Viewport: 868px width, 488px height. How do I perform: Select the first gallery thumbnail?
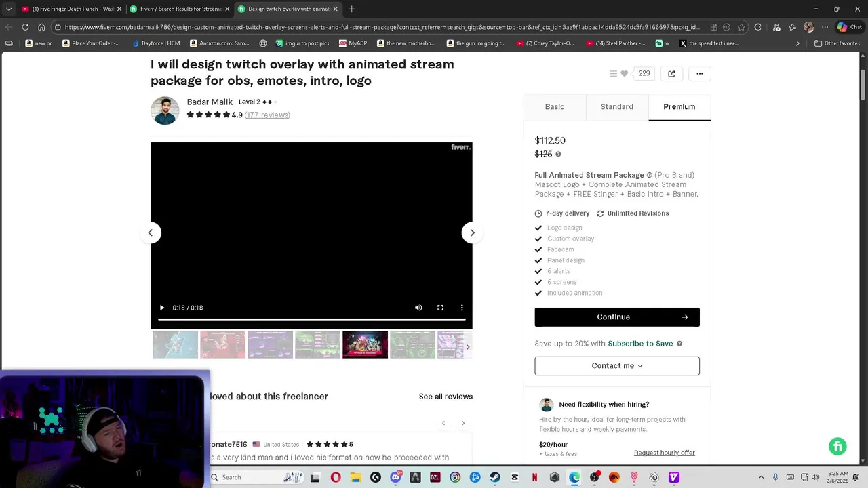coord(175,344)
